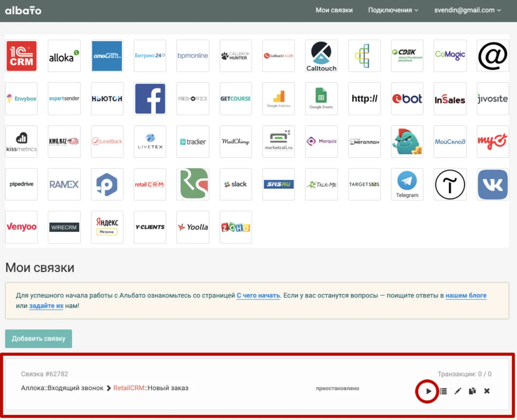517x420 pixels.
Task: Follow the нашем блоге link
Action: coord(466,295)
